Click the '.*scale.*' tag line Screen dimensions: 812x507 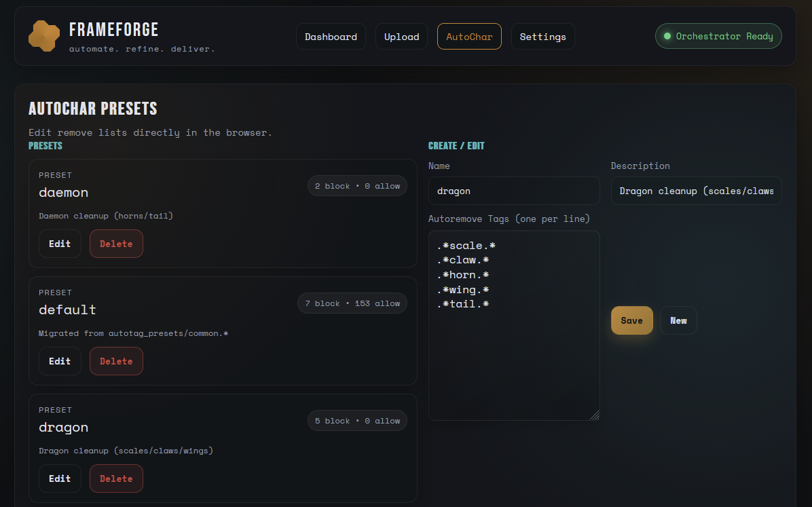point(466,246)
